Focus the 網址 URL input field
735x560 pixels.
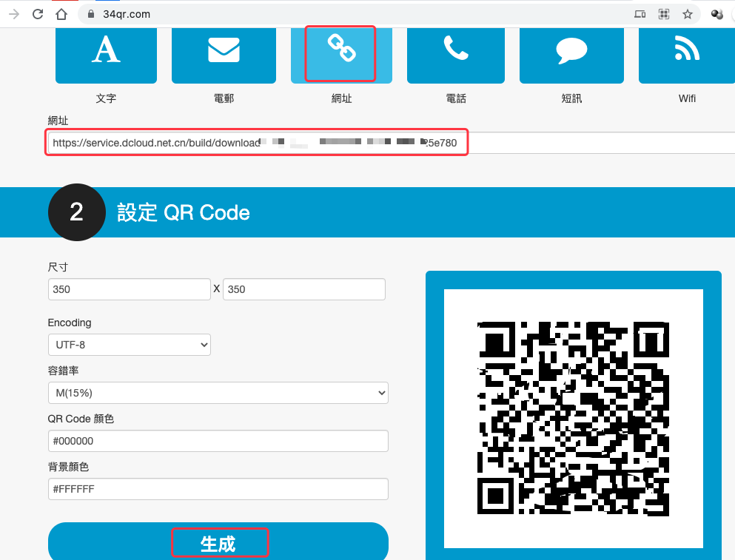392,143
